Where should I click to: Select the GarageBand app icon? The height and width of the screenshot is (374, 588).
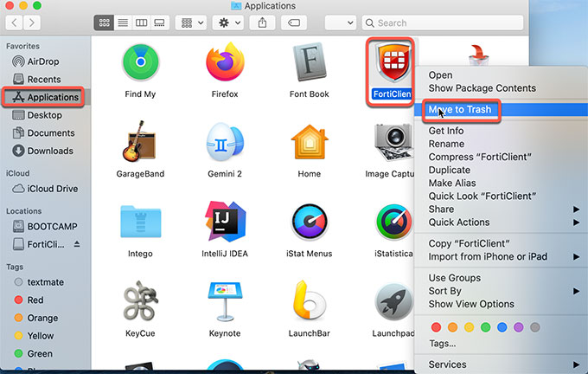[139, 143]
